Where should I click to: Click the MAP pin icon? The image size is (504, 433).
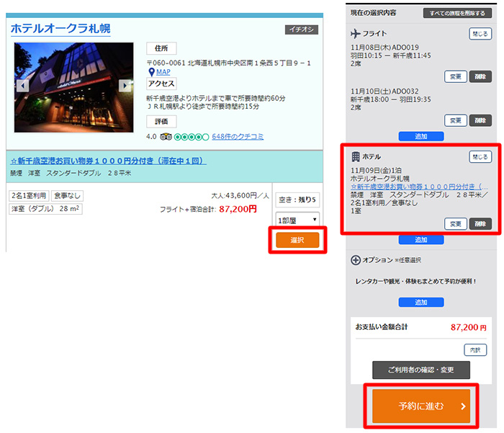[151, 72]
